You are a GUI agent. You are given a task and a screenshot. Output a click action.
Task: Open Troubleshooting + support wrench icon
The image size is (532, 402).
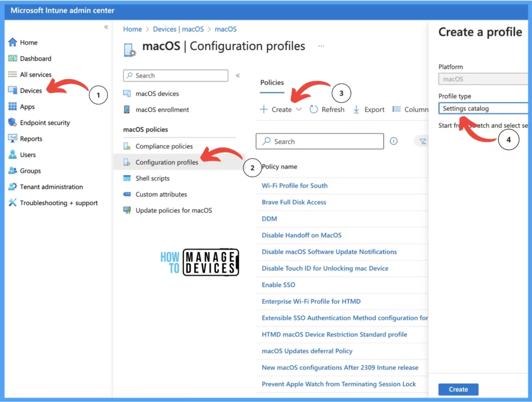point(13,203)
